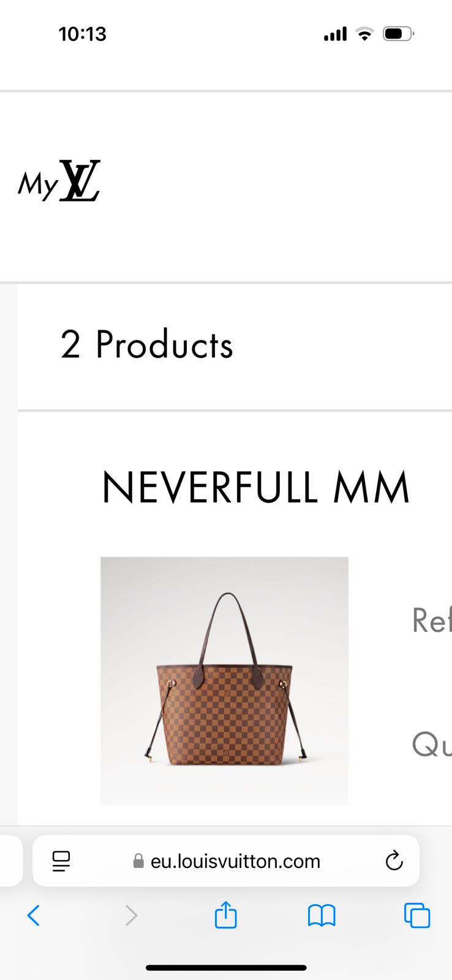Open the Safari share sheet
Image resolution: width=452 pixels, height=980 pixels.
point(226,914)
